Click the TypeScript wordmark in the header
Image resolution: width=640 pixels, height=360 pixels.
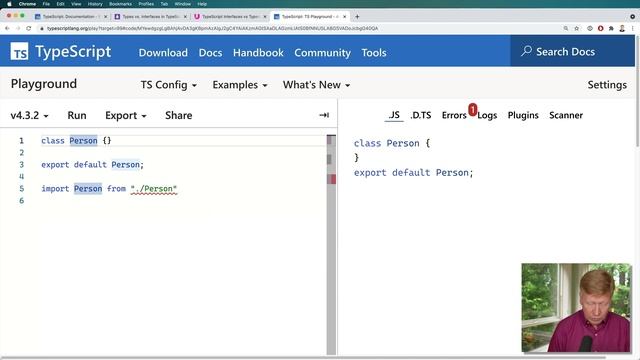[73, 52]
